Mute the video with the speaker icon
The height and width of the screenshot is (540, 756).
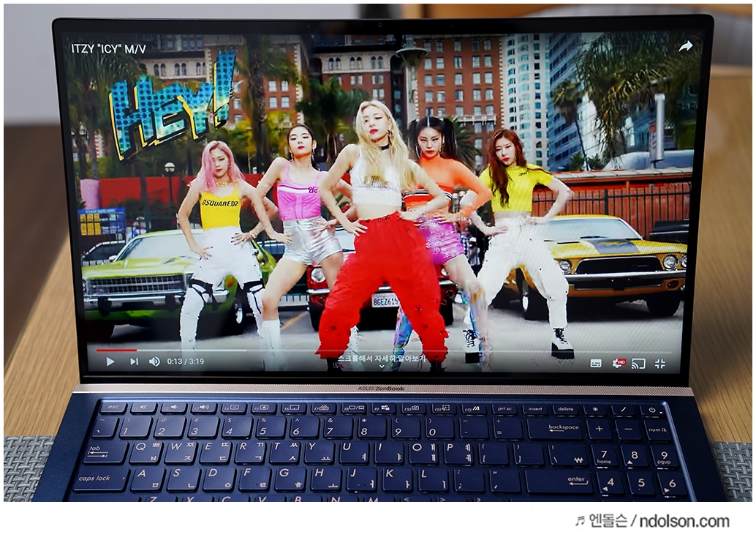point(154,361)
